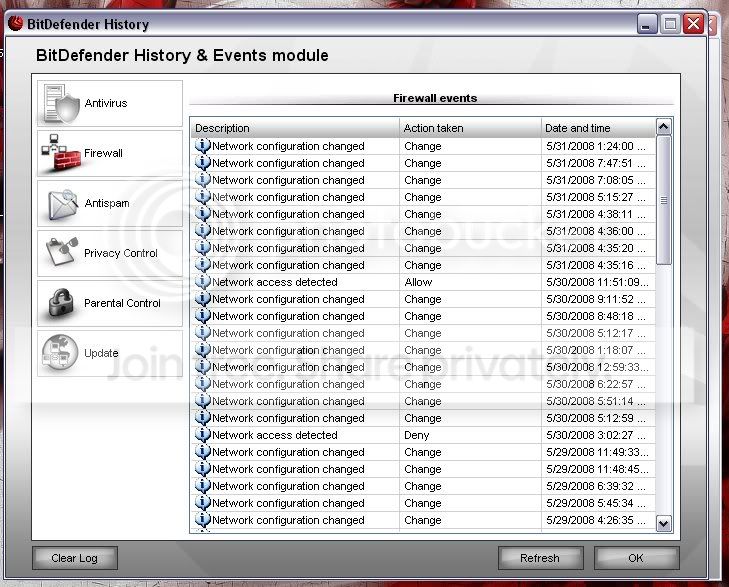Select the Firewall brick wall icon
Image resolution: width=729 pixels, height=587 pixels.
61,153
